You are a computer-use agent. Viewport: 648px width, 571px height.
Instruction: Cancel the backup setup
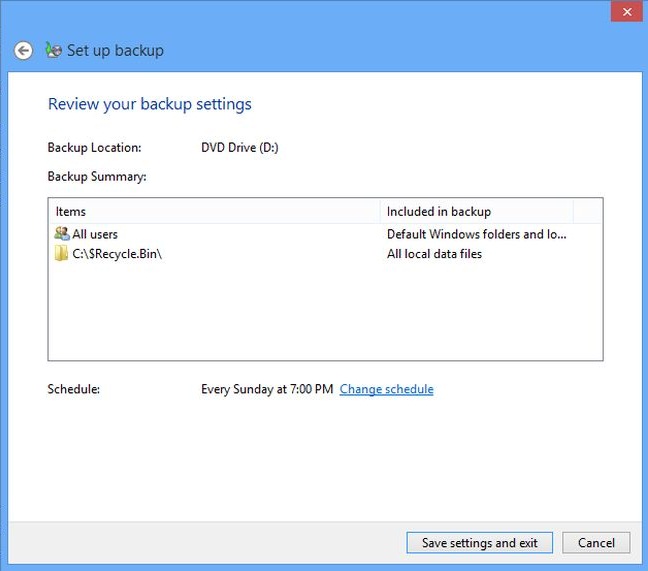coord(596,542)
